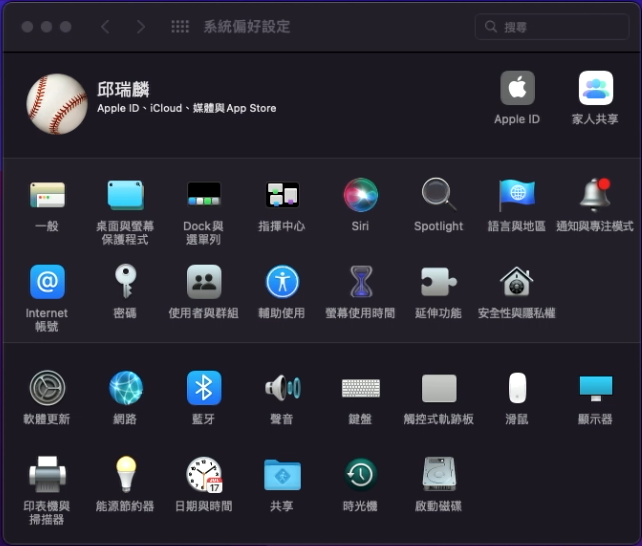This screenshot has height=546, width=642.
Task: Open 安全性與隱私權 preferences
Action: pos(517,282)
